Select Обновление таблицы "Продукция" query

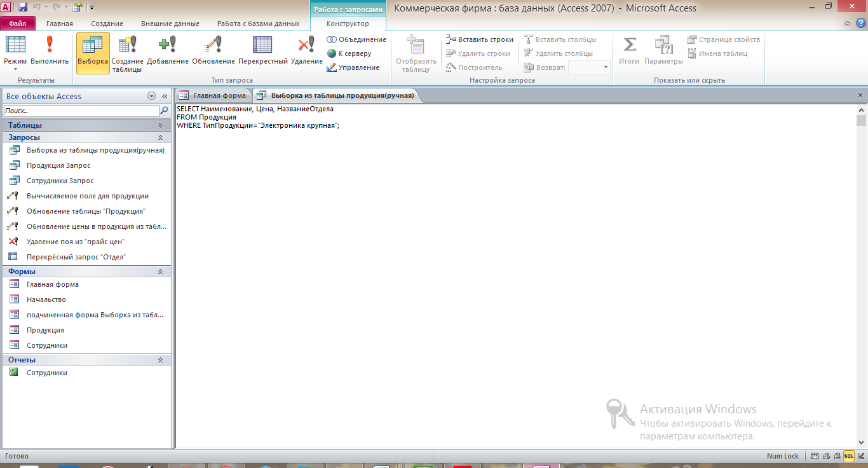(86, 211)
